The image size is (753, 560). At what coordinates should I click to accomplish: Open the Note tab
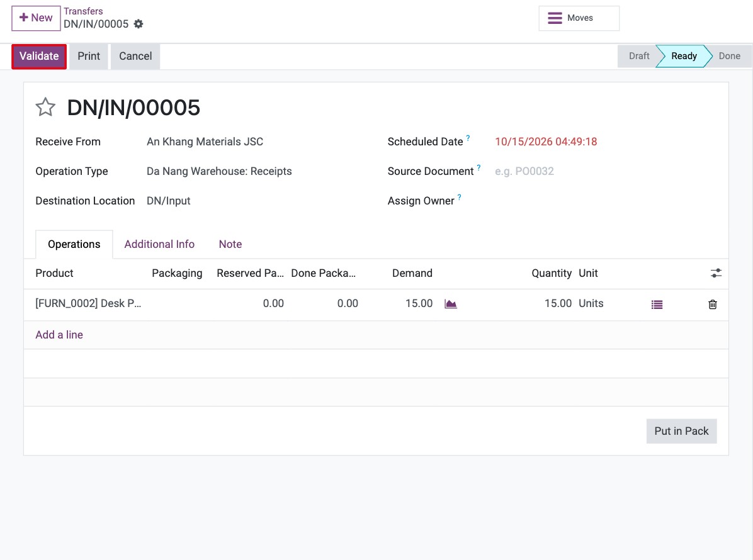pos(230,244)
